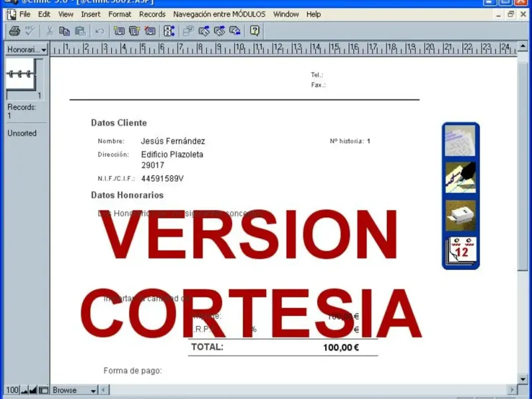Click the Delete record toolbar icon
The height and width of the screenshot is (399, 532).
[x=150, y=31]
